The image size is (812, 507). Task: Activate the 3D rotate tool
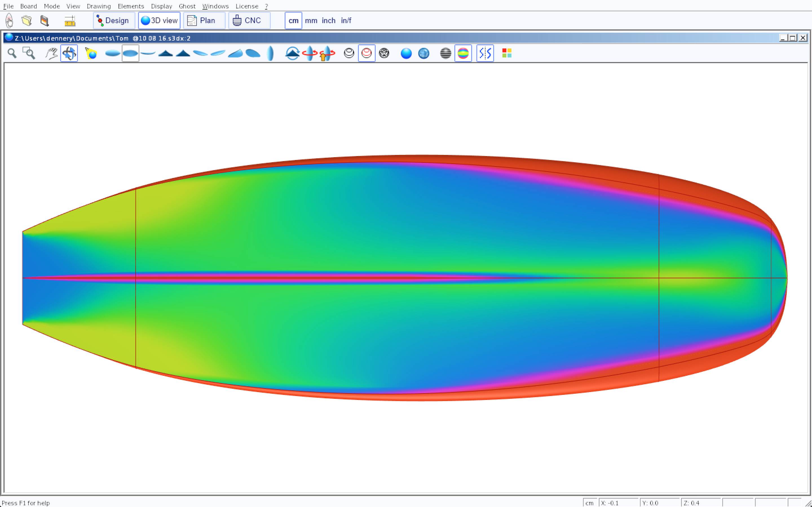click(69, 53)
